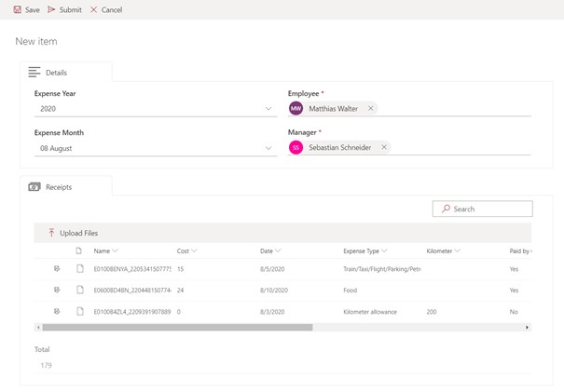Open receipt E0100BENYA_220534150777
Screen dimensions: 564x392
132,269
